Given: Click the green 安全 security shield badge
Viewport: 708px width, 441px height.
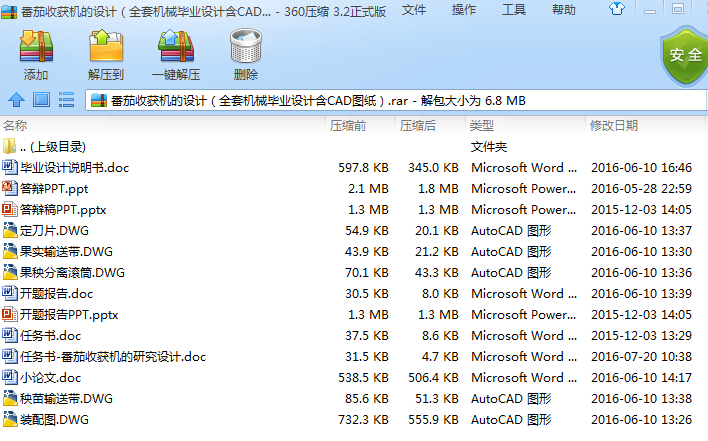Looking at the screenshot, I should coord(685,56).
